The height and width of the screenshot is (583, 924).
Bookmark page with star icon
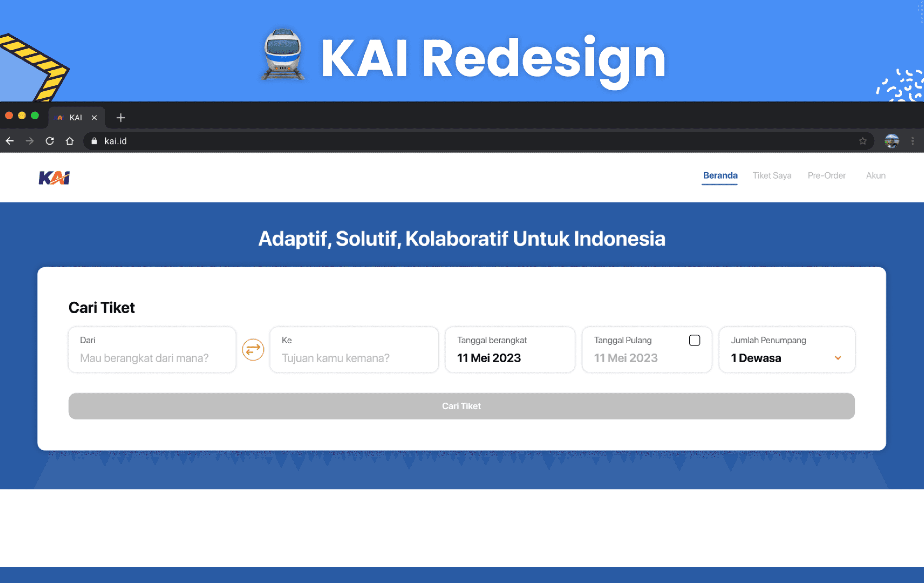pos(863,141)
